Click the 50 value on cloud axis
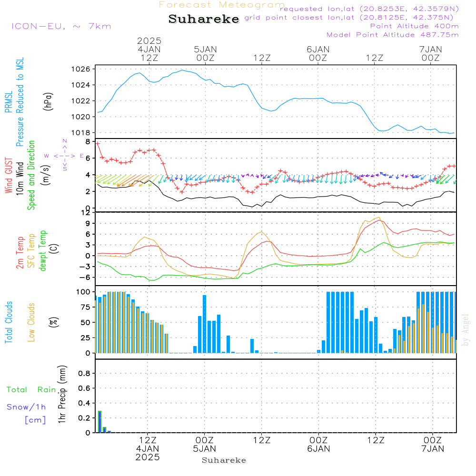 [x=86, y=323]
